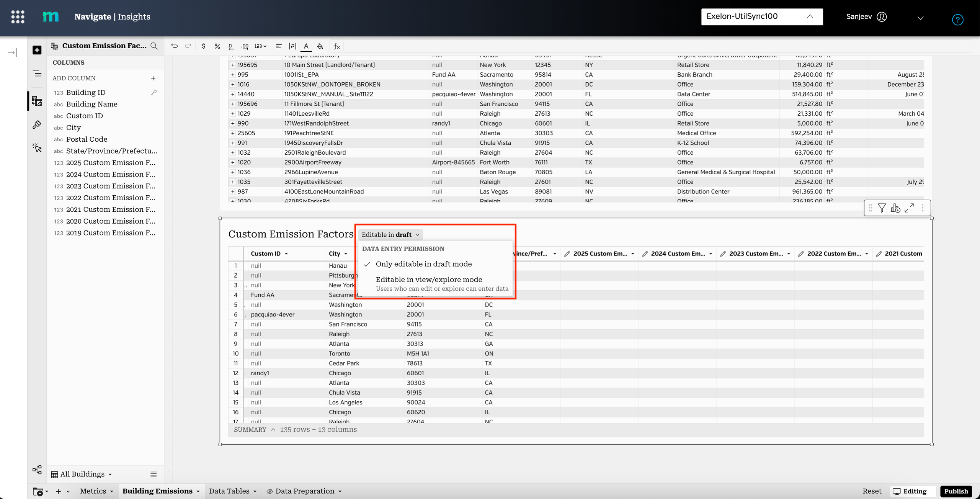Collapse the editor panel with arrow icon
Image resolution: width=980 pixels, height=499 pixels.
pos(12,52)
